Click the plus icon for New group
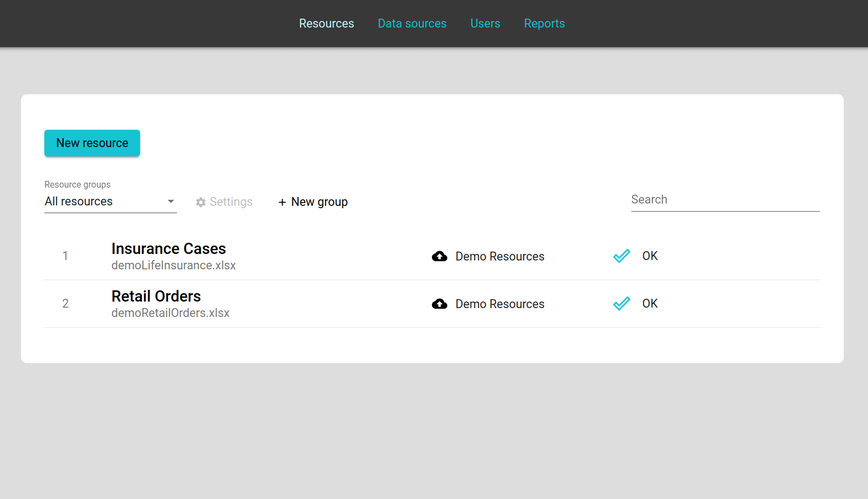Viewport: 868px width, 499px height. [282, 202]
